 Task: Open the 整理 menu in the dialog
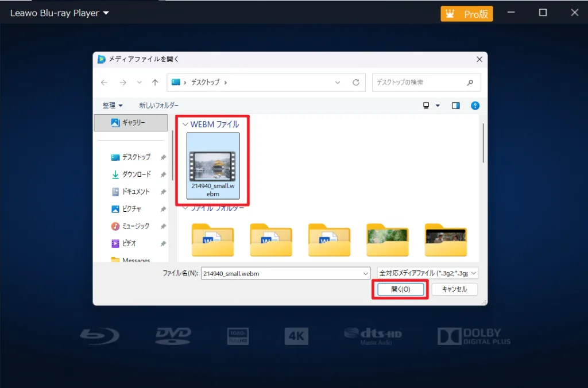coord(112,105)
